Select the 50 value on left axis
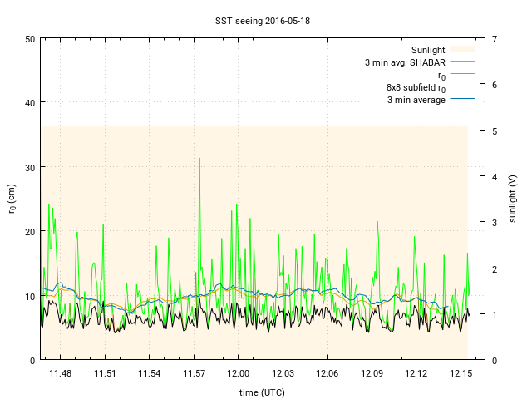The height and width of the screenshot is (399, 532). tap(30, 39)
